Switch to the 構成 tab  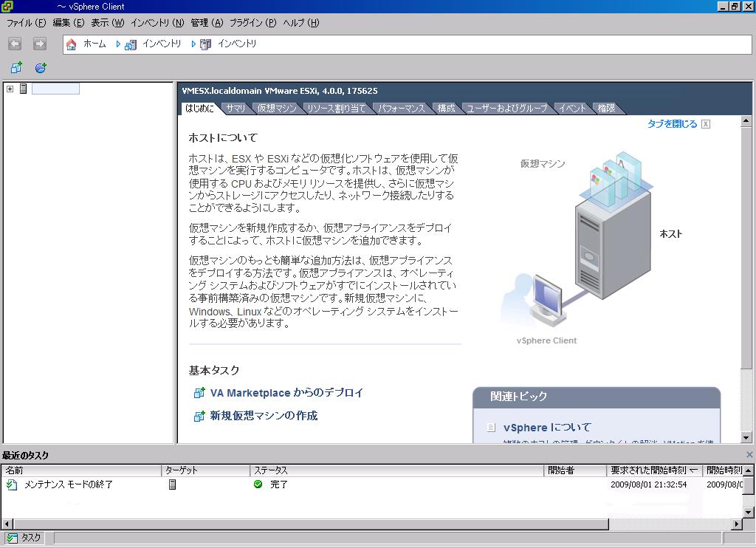point(446,109)
